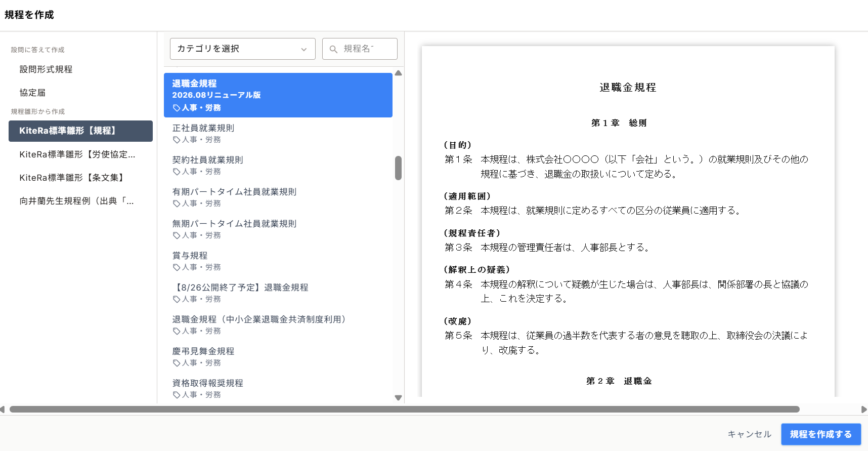Click the tag icon under 慶弔見舞金規程
Viewport: 868px width, 451px height.
pos(177,363)
